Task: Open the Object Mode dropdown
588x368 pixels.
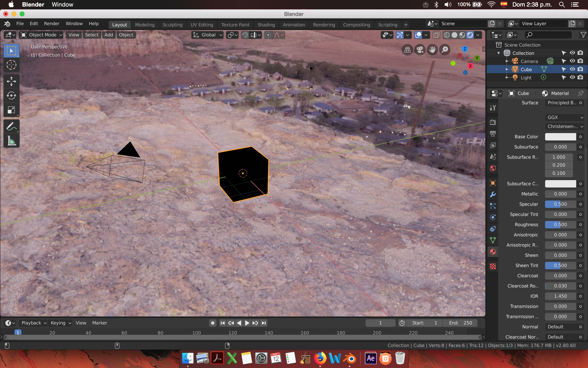Action: point(41,35)
